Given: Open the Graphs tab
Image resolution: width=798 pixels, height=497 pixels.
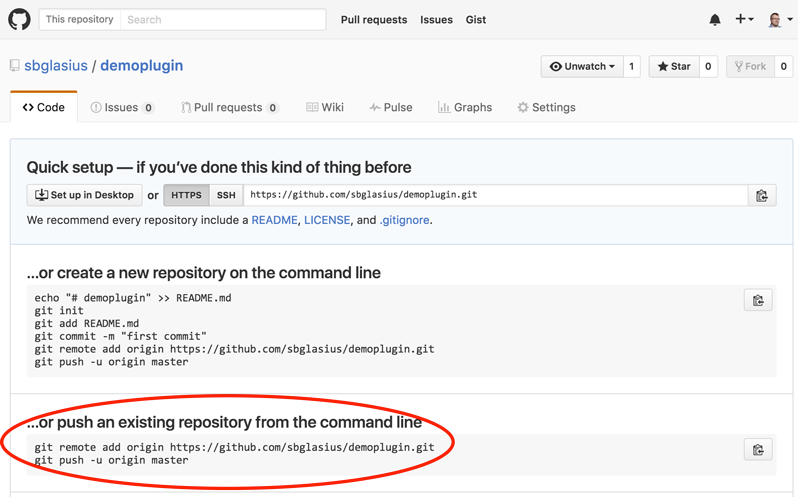Looking at the screenshot, I should (x=465, y=107).
